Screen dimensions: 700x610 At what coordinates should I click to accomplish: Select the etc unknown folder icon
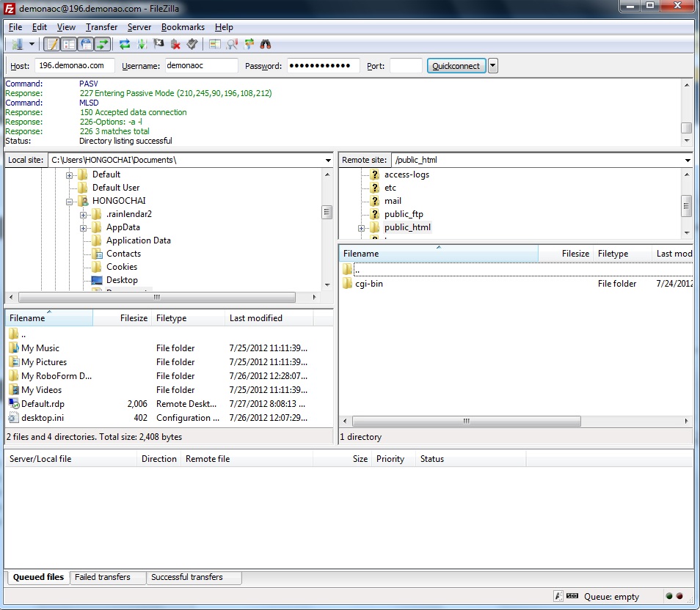click(375, 188)
